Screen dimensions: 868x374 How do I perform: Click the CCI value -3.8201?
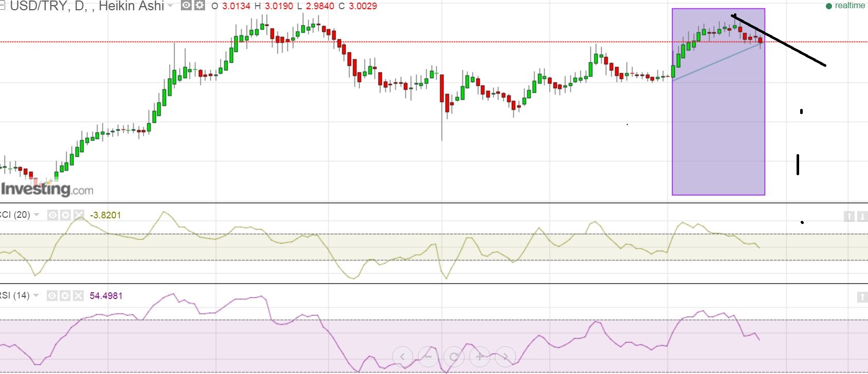tap(105, 215)
